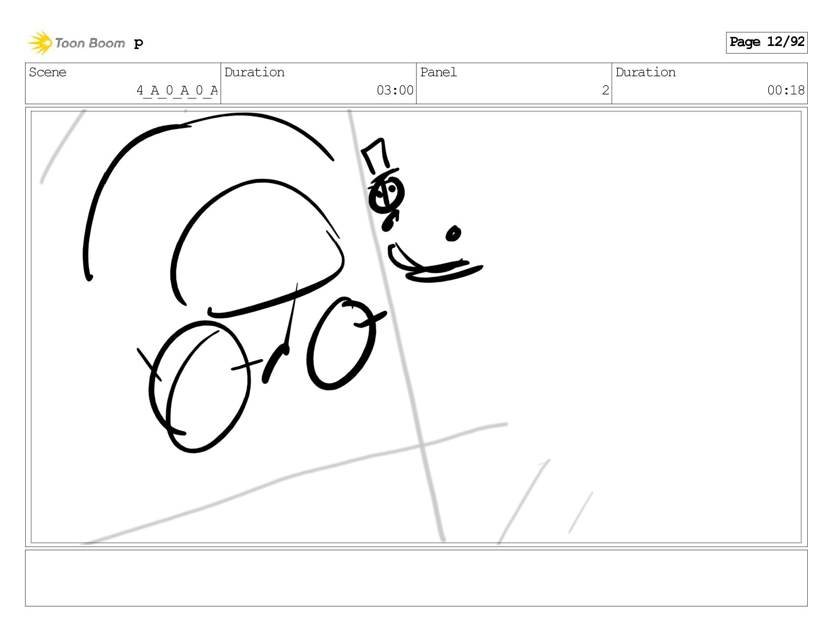
Task: Click the Panel label
Action: point(438,72)
